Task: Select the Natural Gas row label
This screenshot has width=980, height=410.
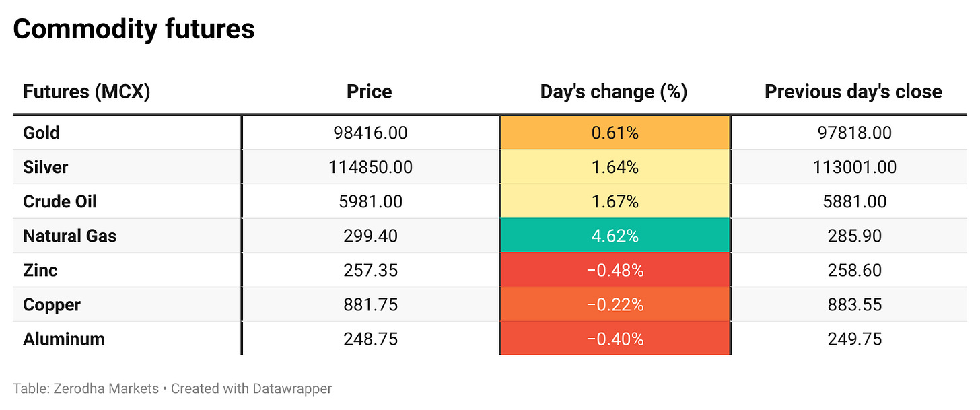Action: [69, 236]
